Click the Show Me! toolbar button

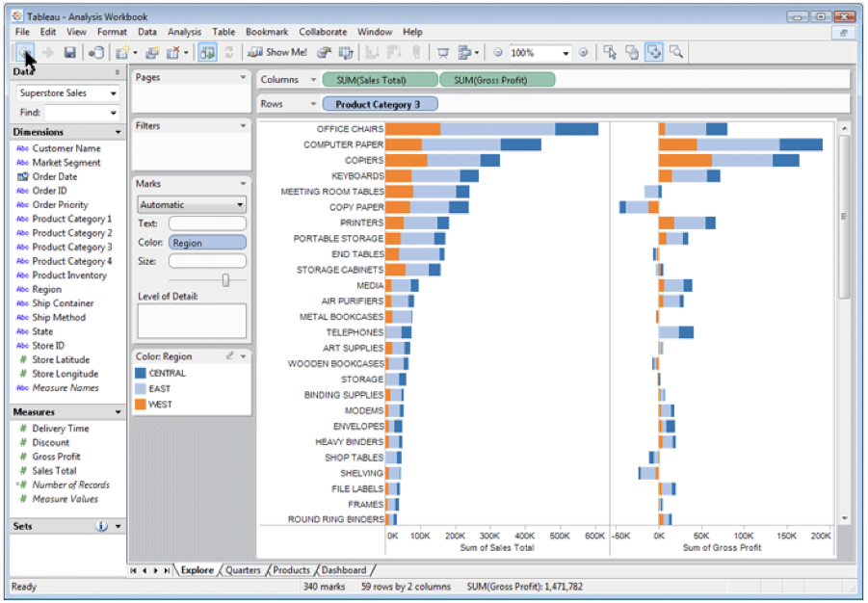click(x=276, y=52)
